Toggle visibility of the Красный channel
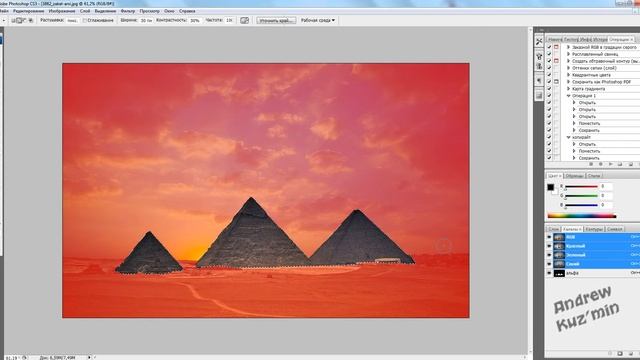The image size is (640, 360). coord(549,246)
